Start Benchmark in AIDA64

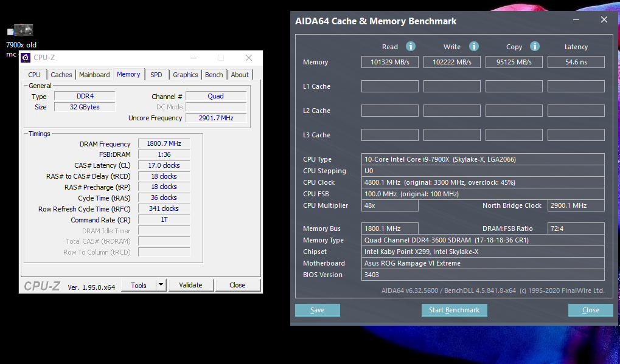454,310
